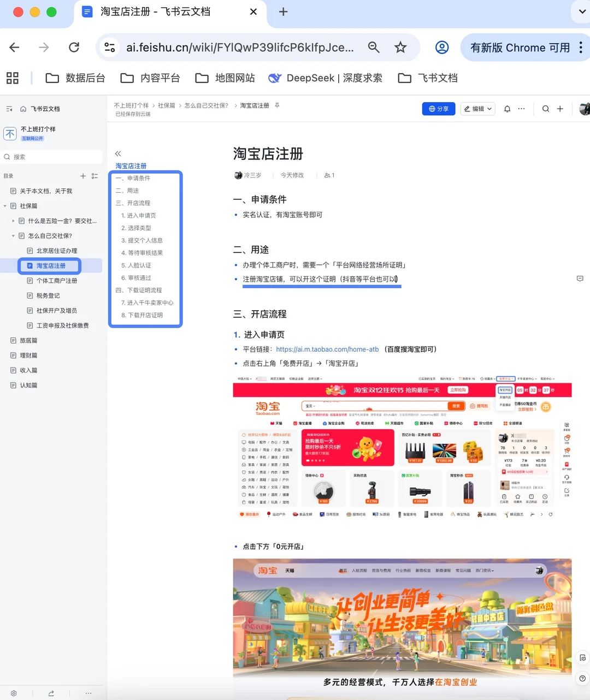Click the Taobao homepage screenshot image
The image size is (590, 700).
point(402,447)
